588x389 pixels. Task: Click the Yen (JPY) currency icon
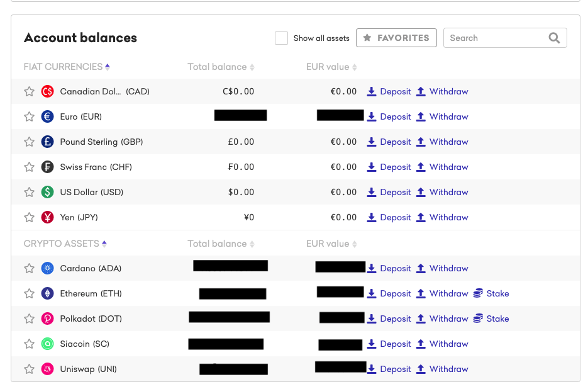click(48, 217)
